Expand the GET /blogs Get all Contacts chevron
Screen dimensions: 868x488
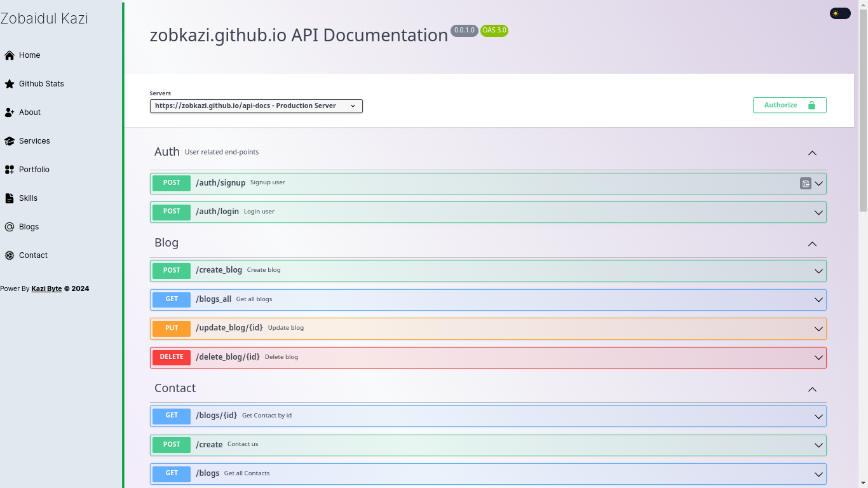819,475
